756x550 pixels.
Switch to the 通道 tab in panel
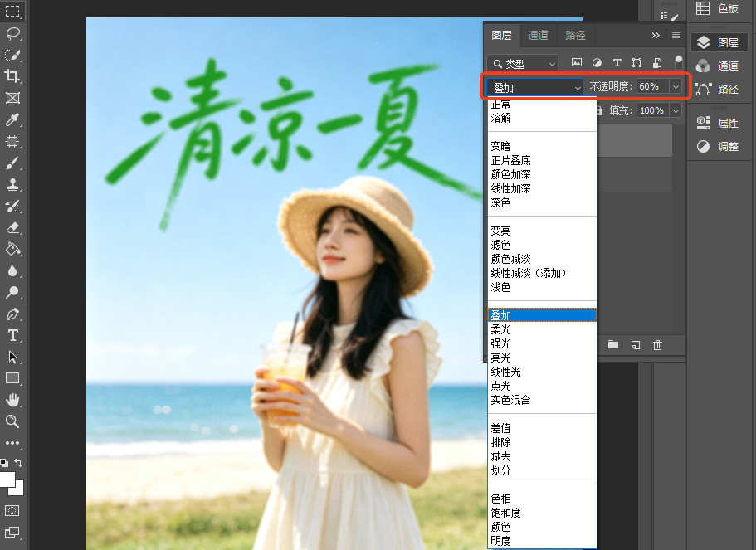coord(538,35)
